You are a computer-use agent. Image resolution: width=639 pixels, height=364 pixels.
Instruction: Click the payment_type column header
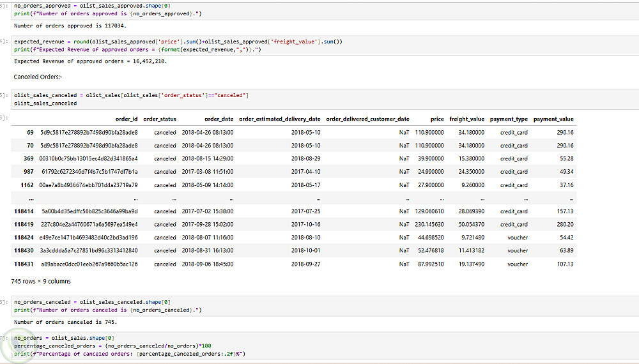pos(509,119)
